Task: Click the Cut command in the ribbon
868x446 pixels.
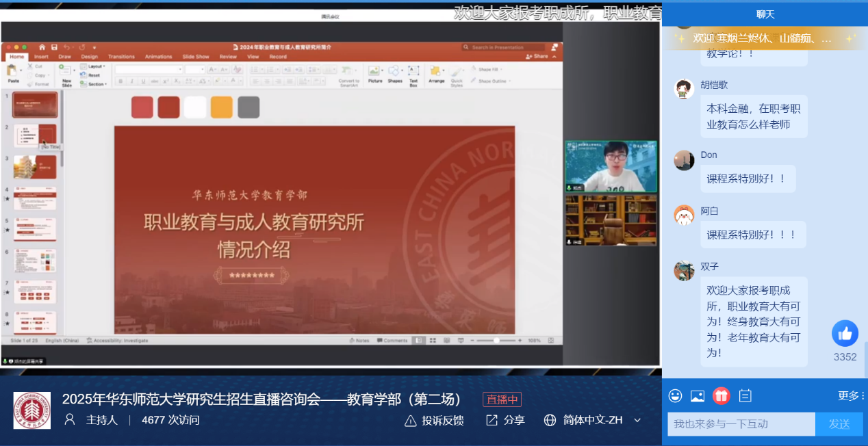Action: [38, 66]
